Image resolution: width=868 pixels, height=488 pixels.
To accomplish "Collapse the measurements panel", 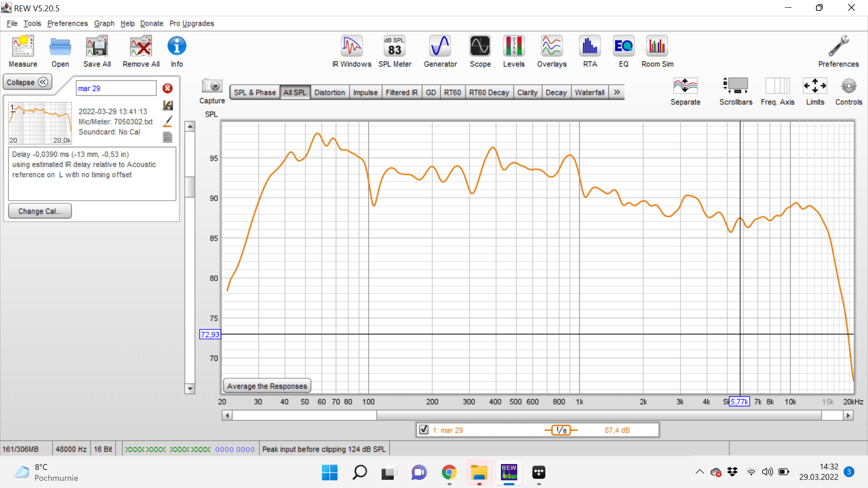I will point(27,82).
